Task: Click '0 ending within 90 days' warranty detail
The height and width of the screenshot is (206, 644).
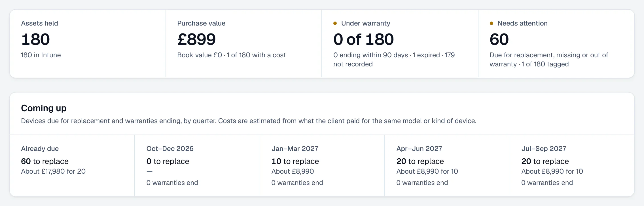Action: 370,55
